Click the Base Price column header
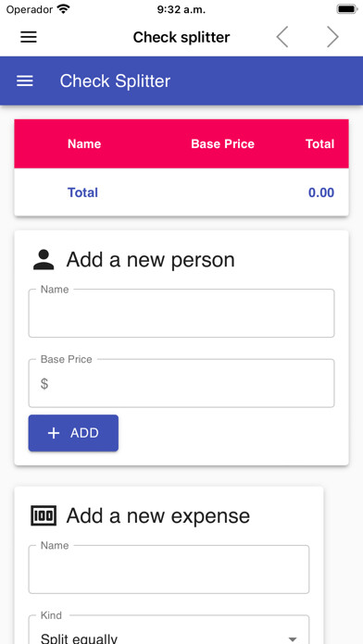The height and width of the screenshot is (644, 363). pos(223,143)
